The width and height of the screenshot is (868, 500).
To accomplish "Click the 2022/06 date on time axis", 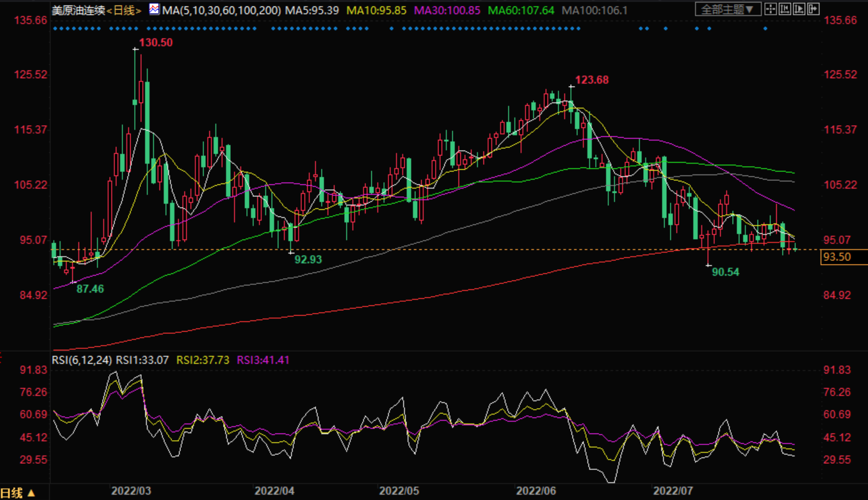I will (536, 491).
